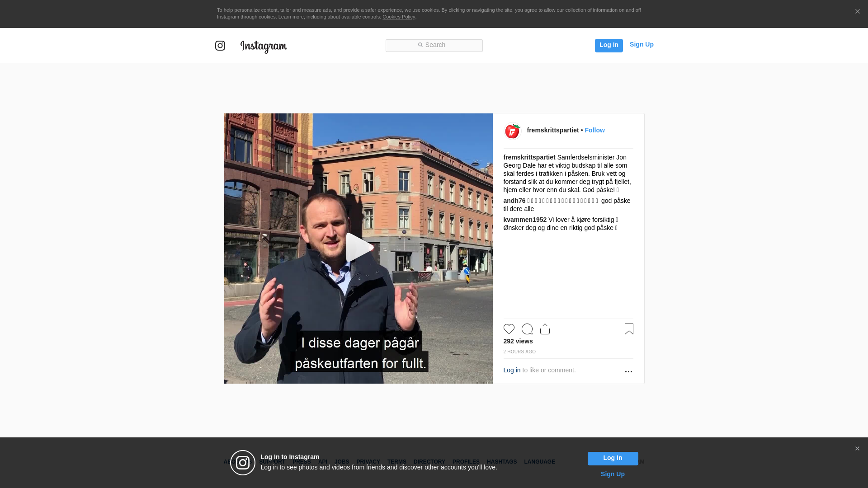Open JOBS footer link

[342, 462]
